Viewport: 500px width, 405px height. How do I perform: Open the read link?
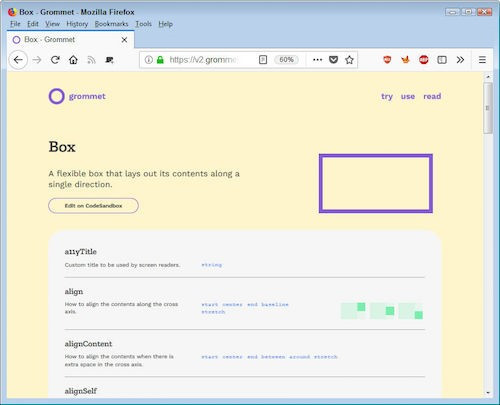(x=432, y=96)
